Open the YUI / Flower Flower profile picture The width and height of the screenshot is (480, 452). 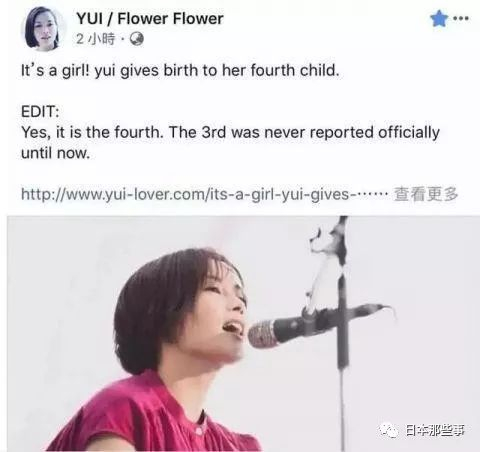point(43,29)
